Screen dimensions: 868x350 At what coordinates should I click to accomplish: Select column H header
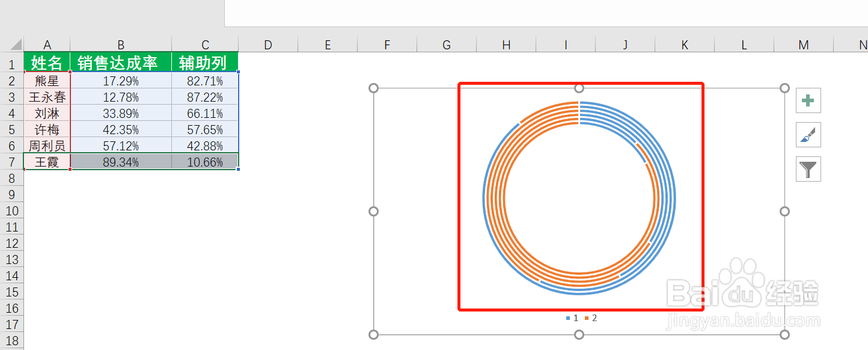(506, 45)
